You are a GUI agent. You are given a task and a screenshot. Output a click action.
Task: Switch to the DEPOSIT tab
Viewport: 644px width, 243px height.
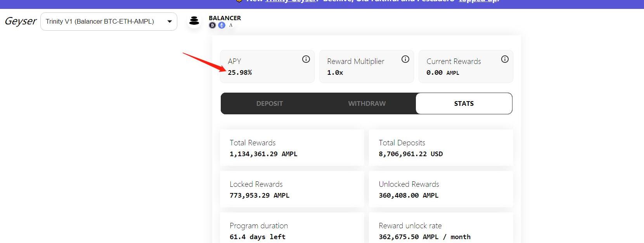[x=269, y=103]
